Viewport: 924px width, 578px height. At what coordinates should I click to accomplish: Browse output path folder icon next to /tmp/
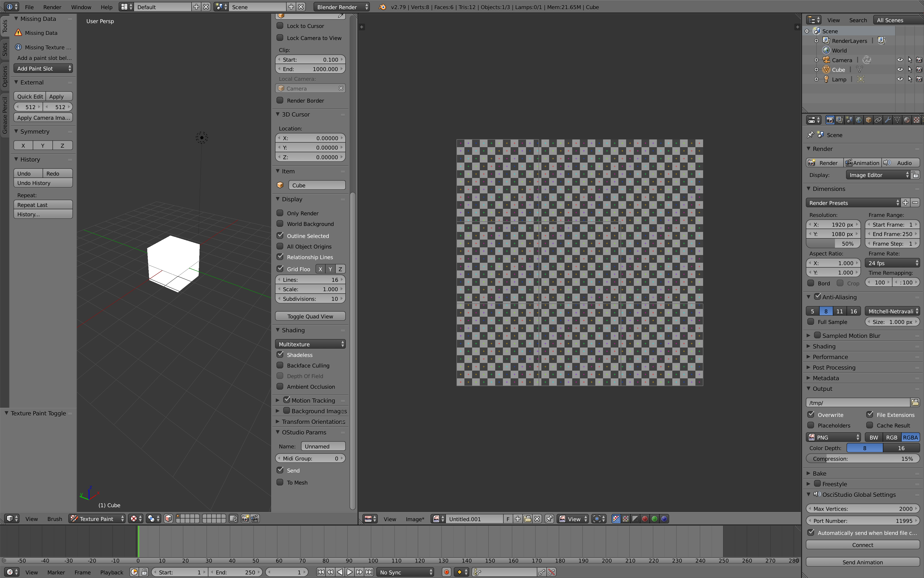915,402
